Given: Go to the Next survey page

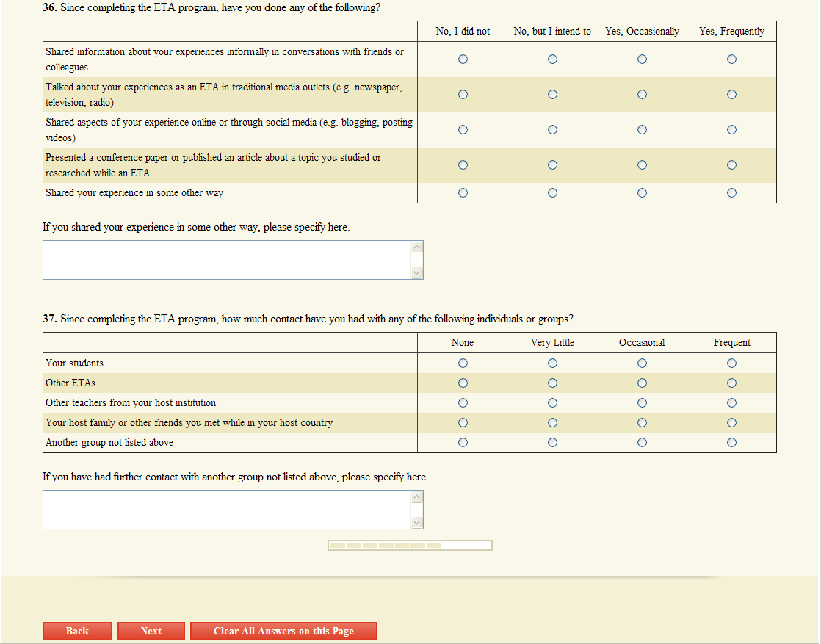Looking at the screenshot, I should (x=151, y=632).
